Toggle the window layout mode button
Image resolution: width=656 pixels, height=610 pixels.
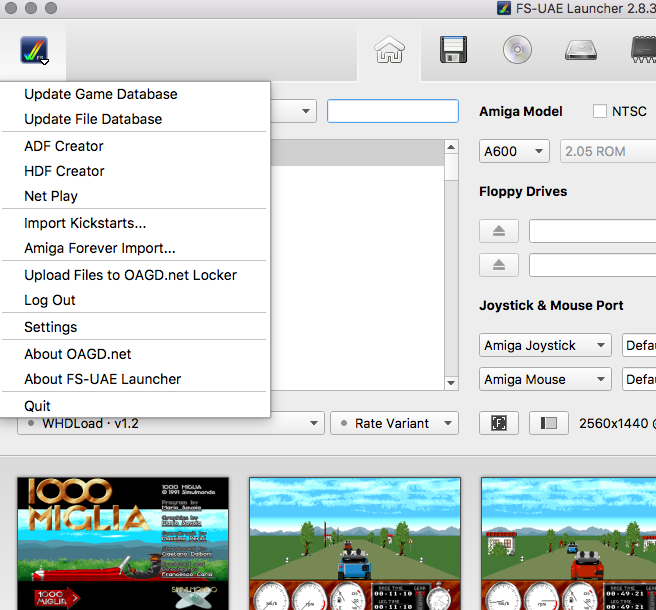tap(548, 423)
